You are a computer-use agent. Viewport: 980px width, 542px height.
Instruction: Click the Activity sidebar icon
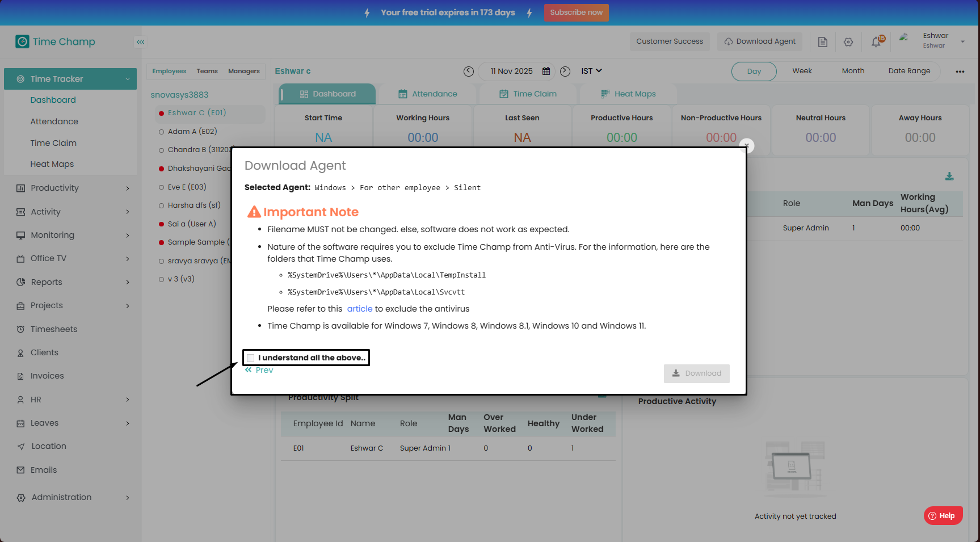(21, 212)
